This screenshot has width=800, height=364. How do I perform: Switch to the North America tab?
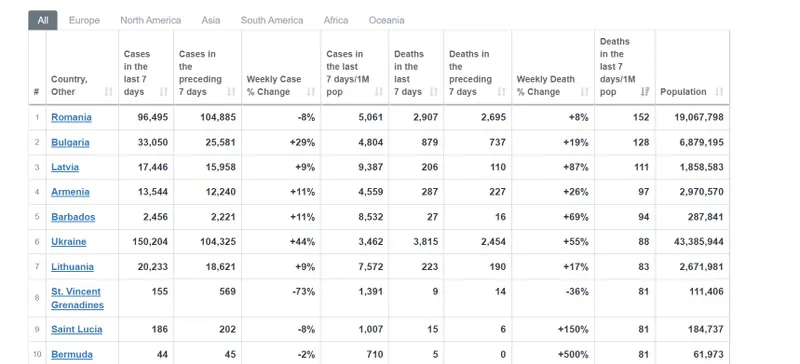(151, 20)
